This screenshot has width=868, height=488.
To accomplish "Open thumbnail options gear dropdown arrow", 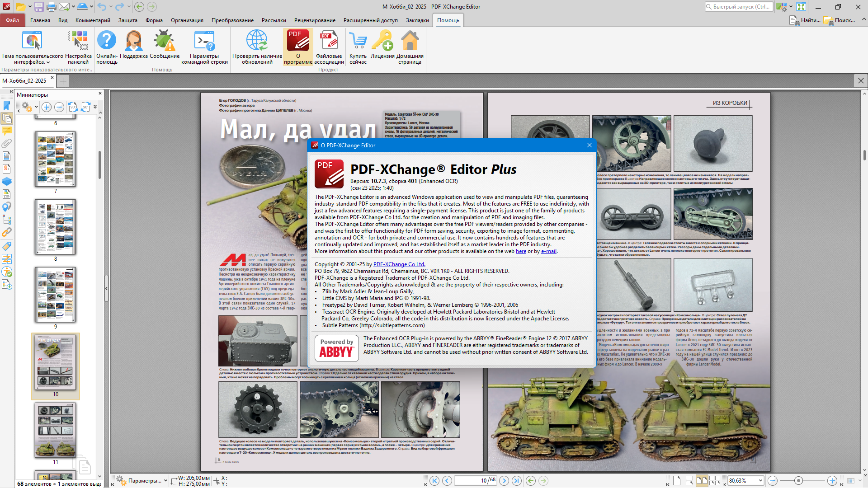I will tap(36, 108).
